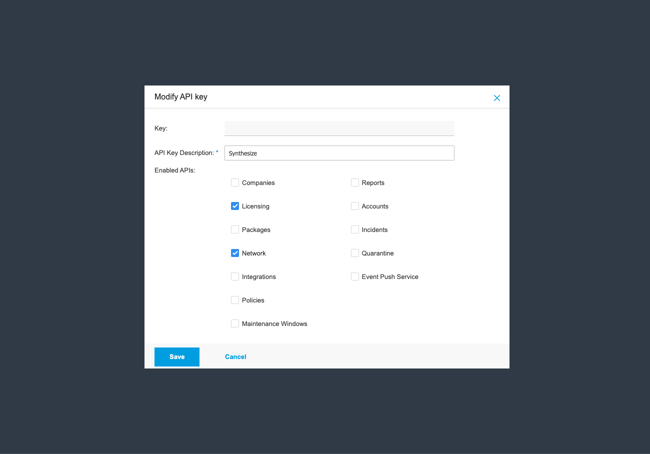The height and width of the screenshot is (454, 650).
Task: Select the Reports API checkbox
Action: point(355,183)
